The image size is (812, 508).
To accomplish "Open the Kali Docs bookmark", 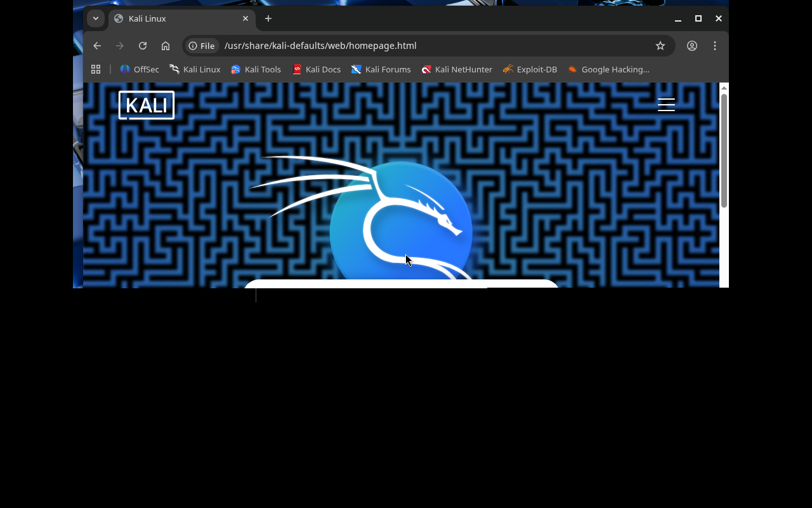I will 316,69.
